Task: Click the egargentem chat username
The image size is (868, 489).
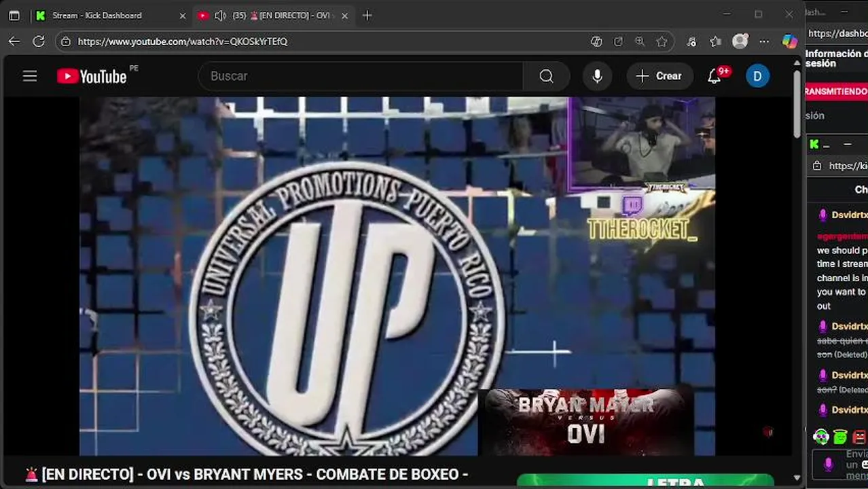Action: (x=842, y=236)
